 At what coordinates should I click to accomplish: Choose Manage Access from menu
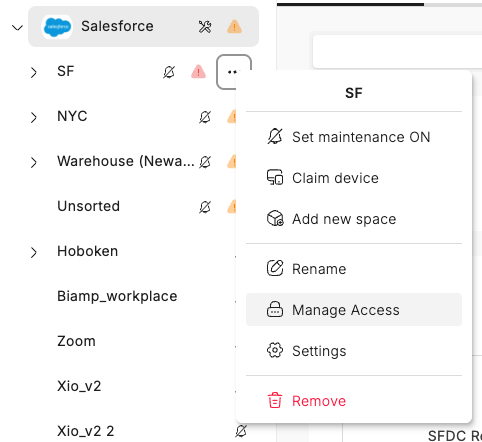point(354,310)
